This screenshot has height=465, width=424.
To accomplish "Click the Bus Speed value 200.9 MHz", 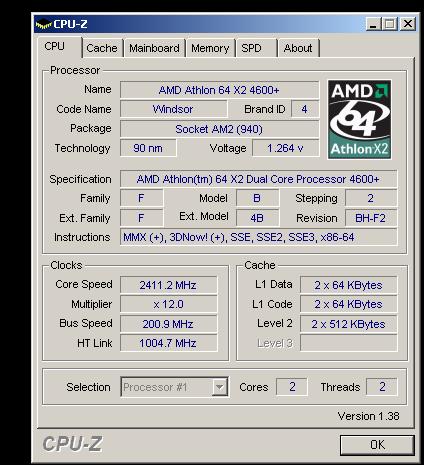I will [x=168, y=324].
